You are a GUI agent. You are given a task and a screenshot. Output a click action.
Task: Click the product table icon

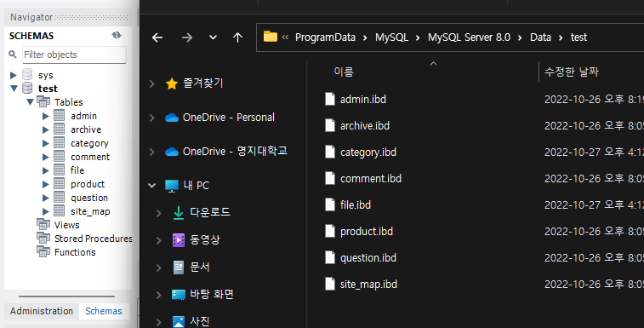(60, 183)
